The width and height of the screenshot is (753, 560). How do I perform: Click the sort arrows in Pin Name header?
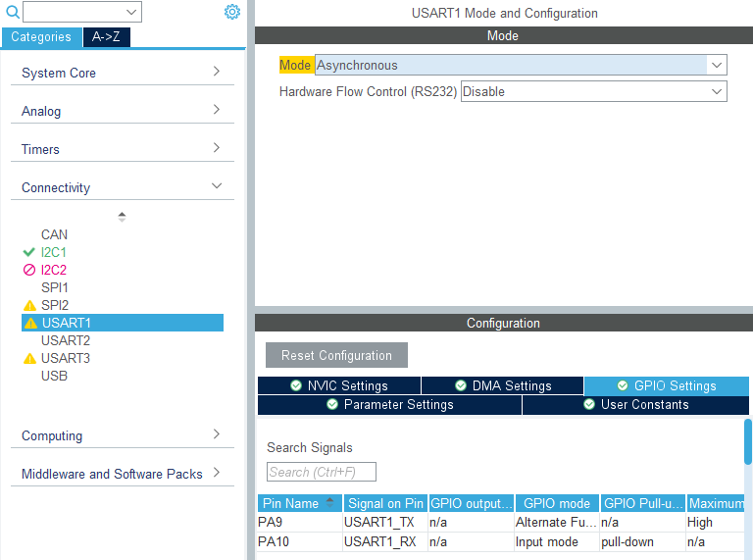pyautogui.click(x=329, y=503)
